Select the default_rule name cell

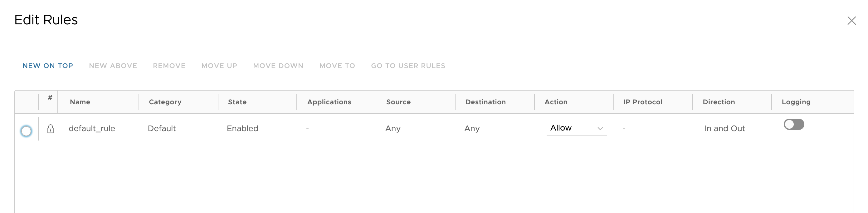click(x=92, y=129)
